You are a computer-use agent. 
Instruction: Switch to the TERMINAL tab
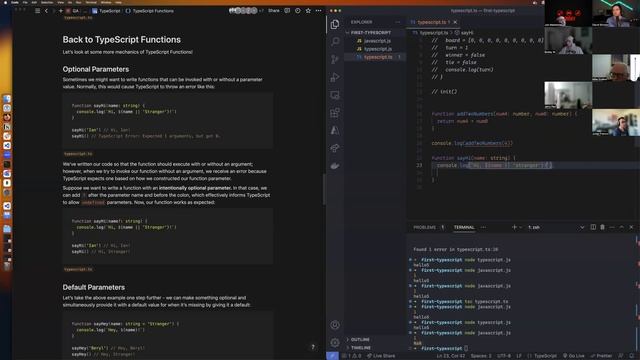[x=464, y=227]
